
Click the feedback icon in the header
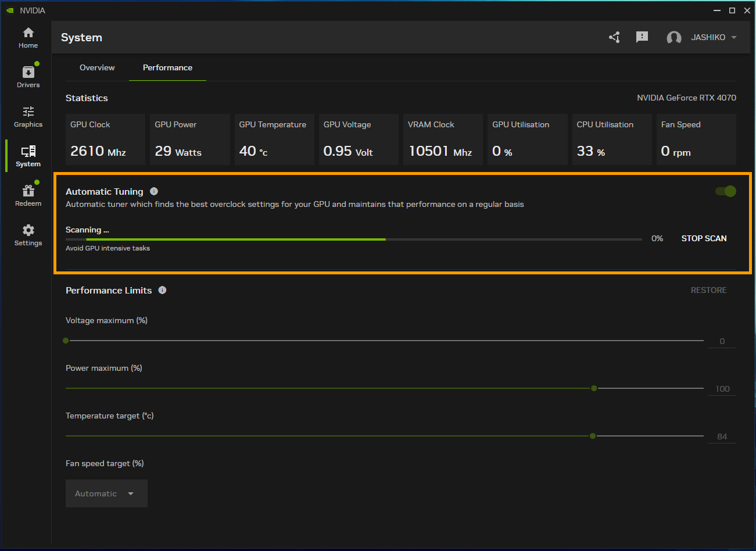click(x=642, y=37)
